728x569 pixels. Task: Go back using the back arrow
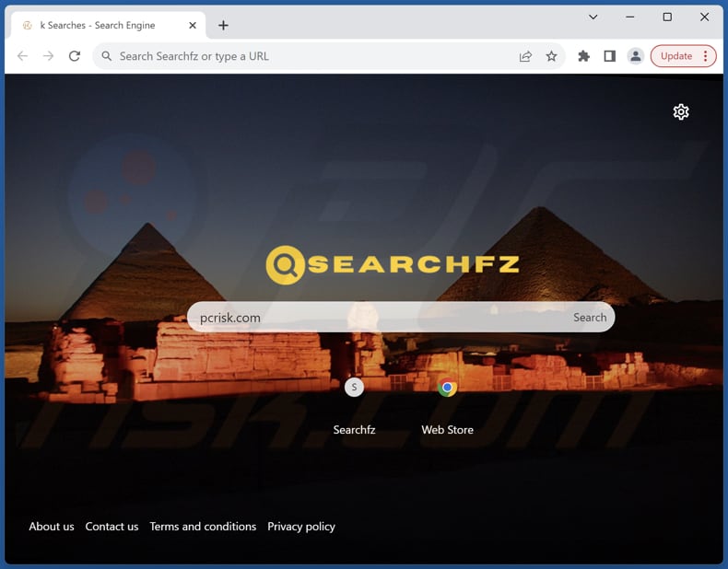pos(22,56)
